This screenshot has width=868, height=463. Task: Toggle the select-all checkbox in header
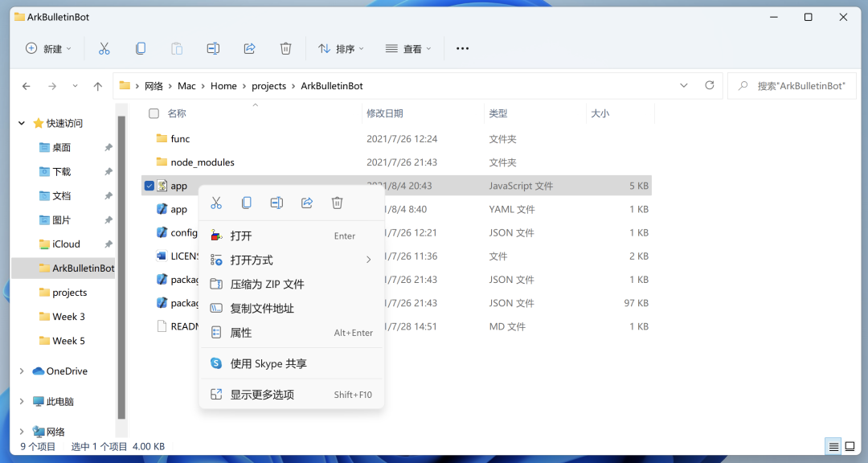pyautogui.click(x=154, y=113)
